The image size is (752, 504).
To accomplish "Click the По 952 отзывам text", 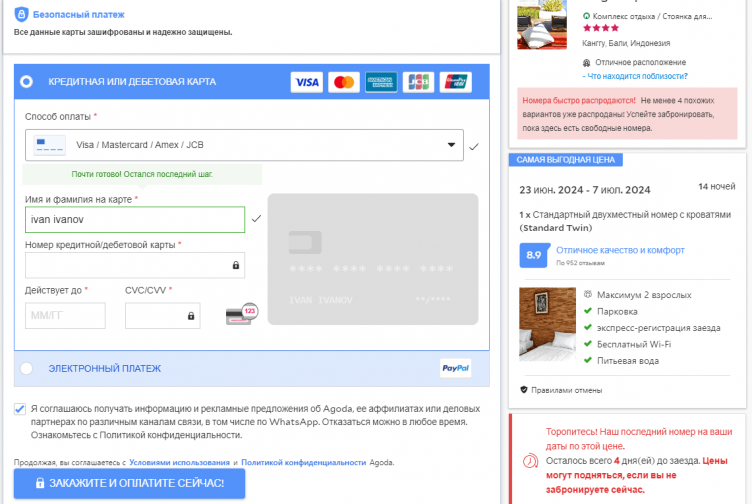I will coord(580,263).
